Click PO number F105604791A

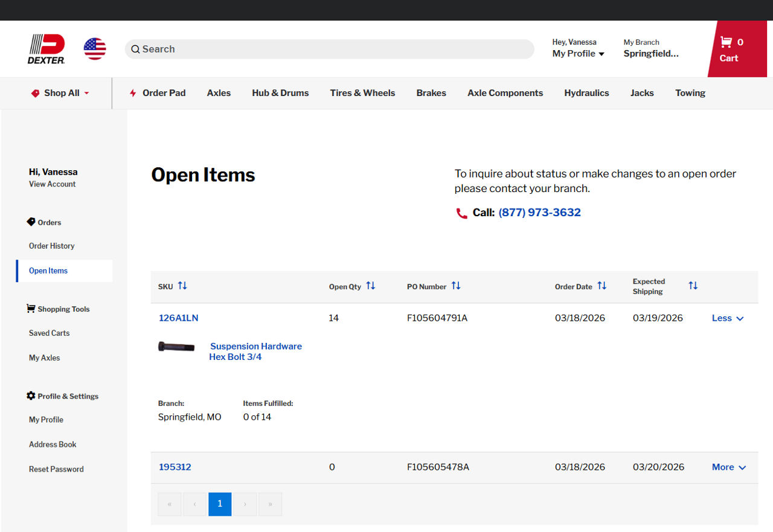[x=437, y=318]
